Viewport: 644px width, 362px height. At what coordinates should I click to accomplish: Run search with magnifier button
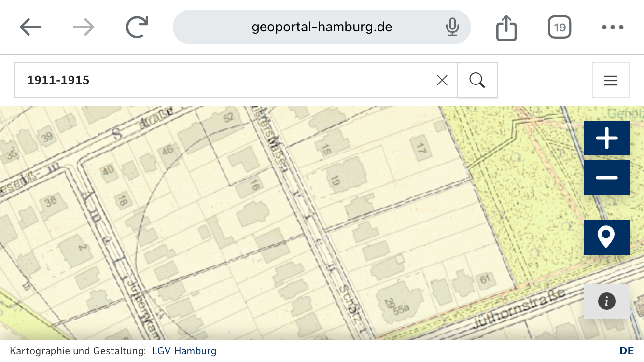[x=477, y=80]
